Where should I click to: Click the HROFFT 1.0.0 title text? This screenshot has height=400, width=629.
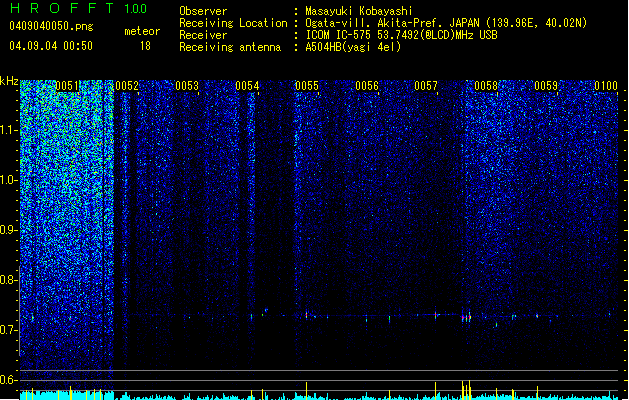point(79,8)
